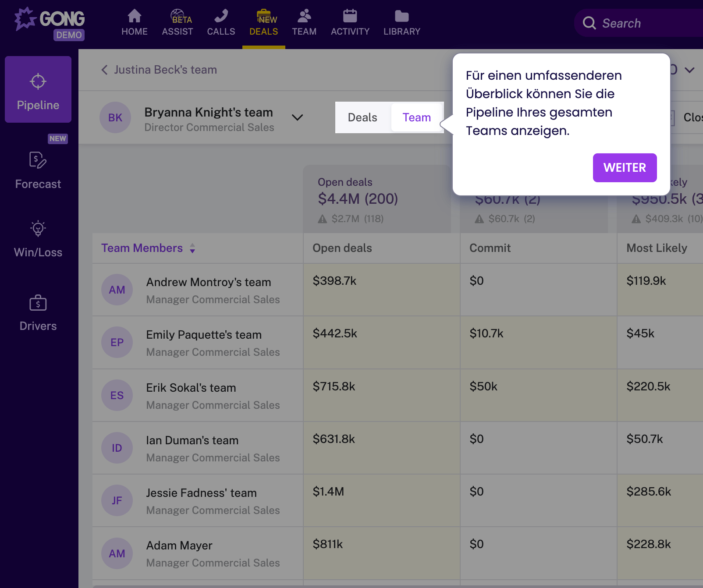Expand Bryanna Knight's team dropdown

click(297, 117)
